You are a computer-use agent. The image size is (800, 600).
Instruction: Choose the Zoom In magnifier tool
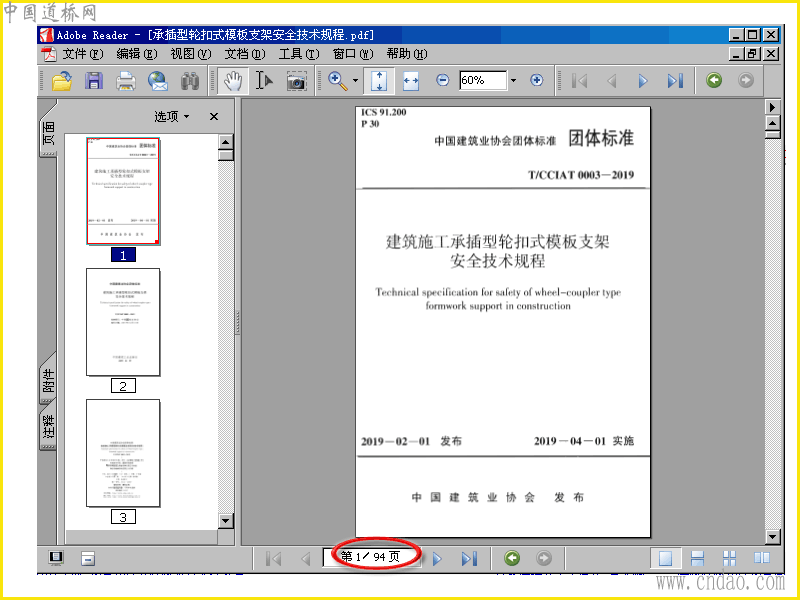coord(338,81)
